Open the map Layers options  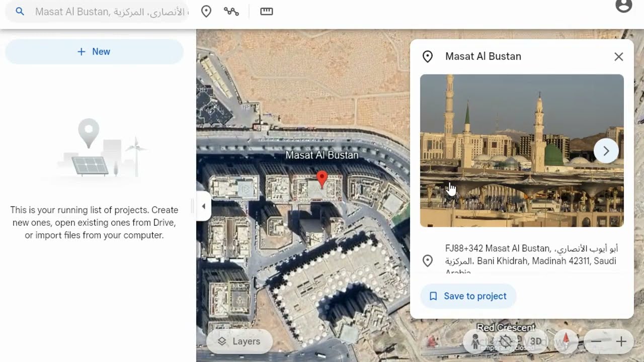coord(239,341)
